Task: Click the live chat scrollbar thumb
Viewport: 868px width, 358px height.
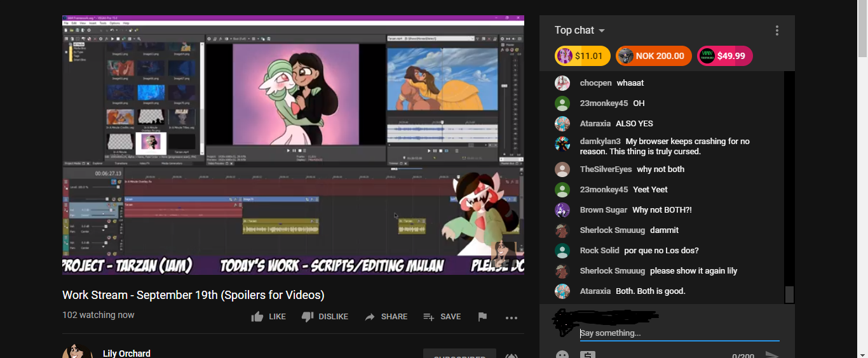Action: tap(789, 295)
